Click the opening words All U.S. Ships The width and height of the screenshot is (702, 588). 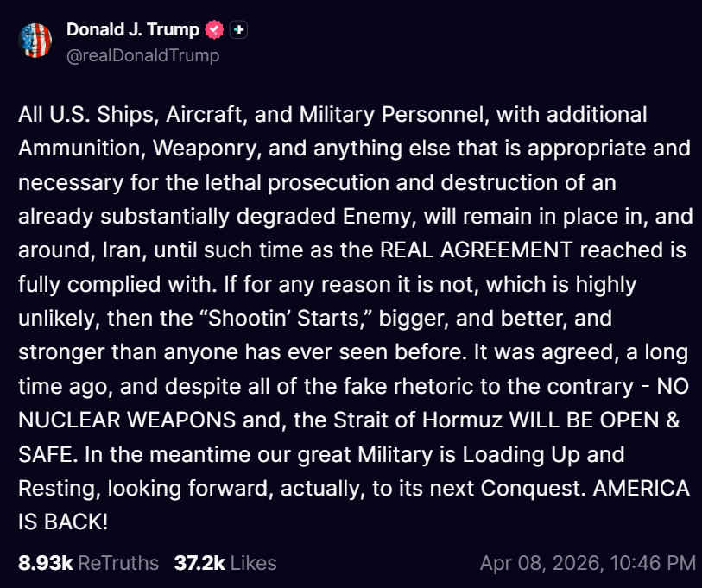pos(79,115)
